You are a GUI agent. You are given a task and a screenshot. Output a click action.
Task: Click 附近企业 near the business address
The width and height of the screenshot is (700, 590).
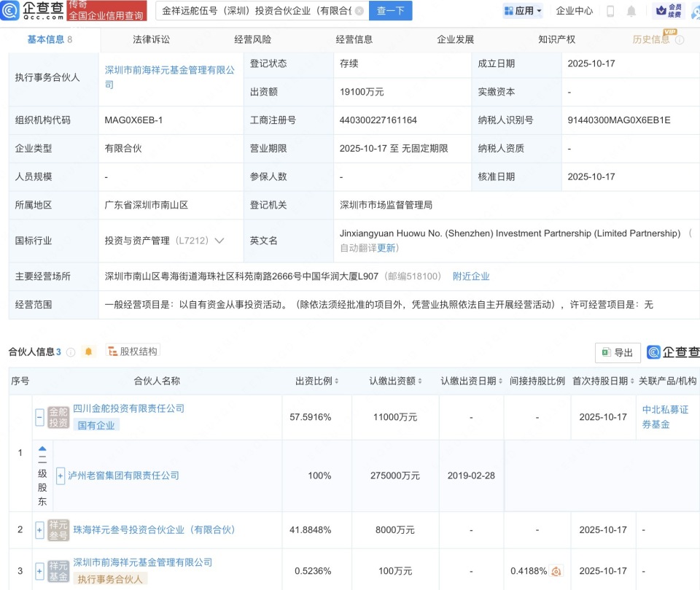[472, 276]
